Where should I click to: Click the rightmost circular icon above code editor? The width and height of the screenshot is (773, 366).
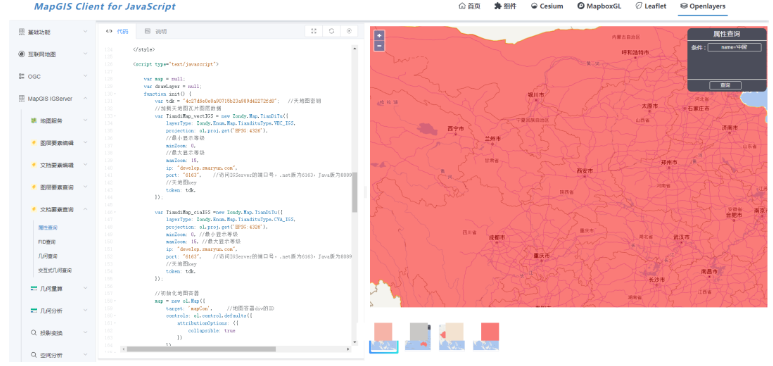pos(349,31)
